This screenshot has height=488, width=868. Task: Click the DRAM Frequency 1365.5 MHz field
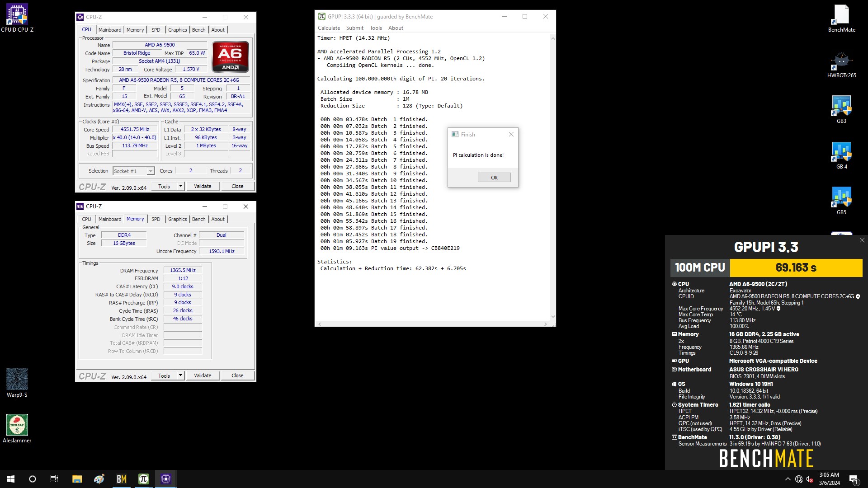(183, 270)
